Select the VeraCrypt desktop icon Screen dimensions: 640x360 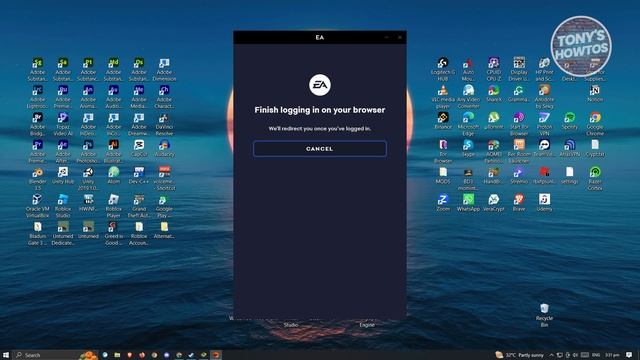(493, 203)
